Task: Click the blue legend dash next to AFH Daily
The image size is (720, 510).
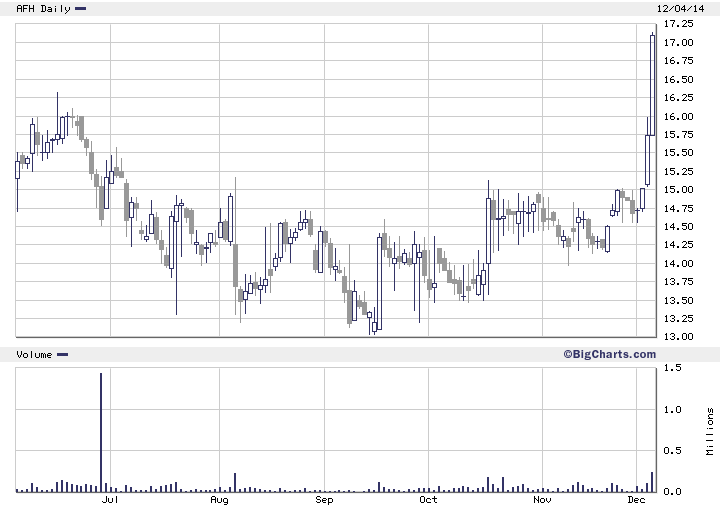Action: [80, 9]
